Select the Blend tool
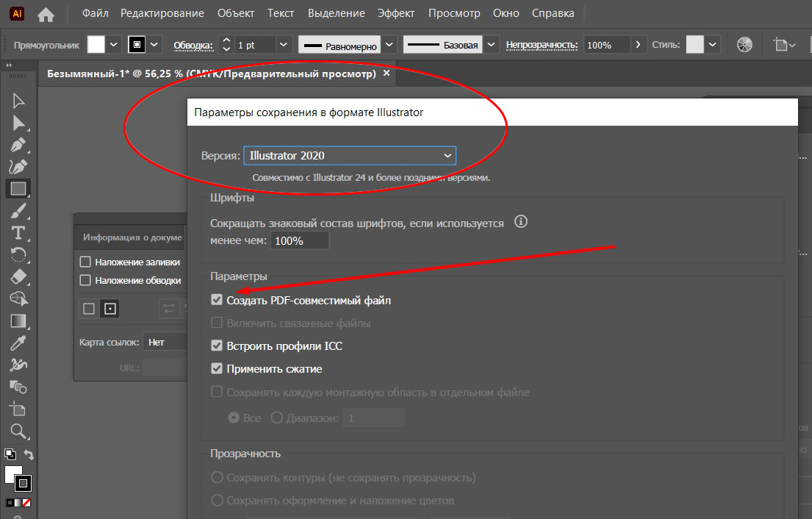This screenshot has height=519, width=812. [18, 387]
